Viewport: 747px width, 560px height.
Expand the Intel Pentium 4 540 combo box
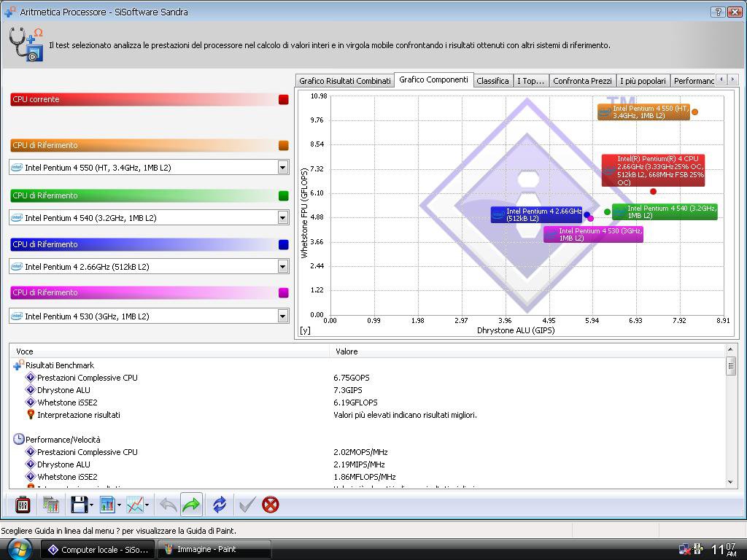282,218
